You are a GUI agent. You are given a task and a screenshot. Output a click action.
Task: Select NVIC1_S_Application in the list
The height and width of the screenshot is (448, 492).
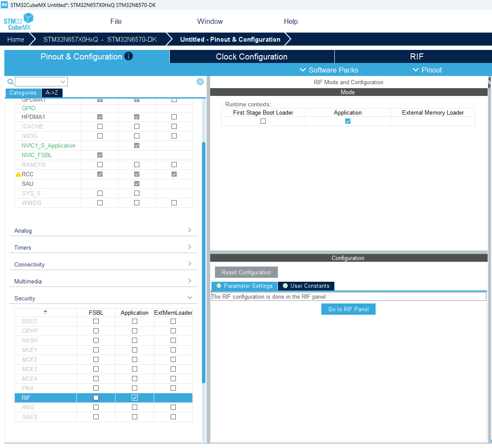48,145
